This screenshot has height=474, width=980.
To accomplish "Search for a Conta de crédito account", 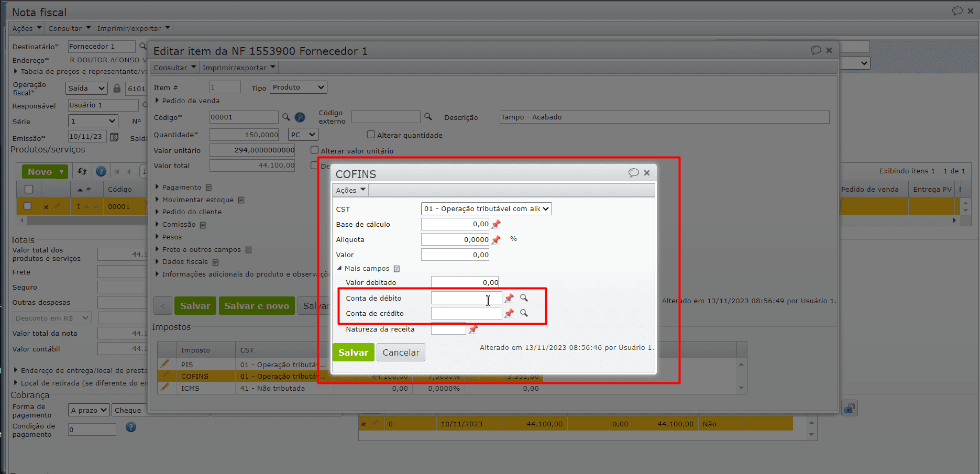I will click(524, 313).
